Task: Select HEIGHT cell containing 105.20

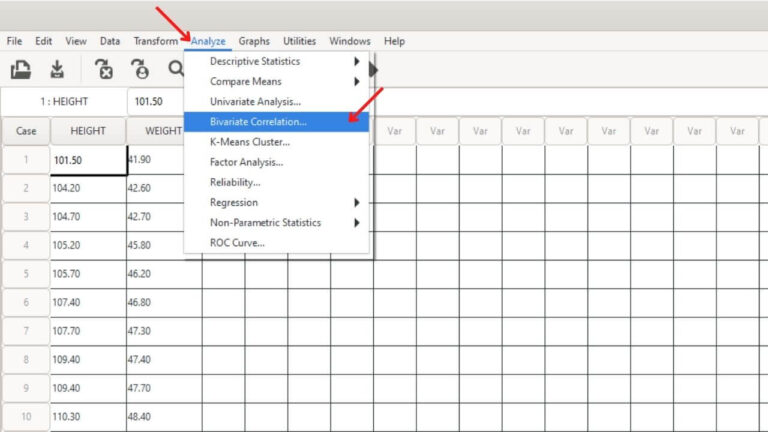Action: (x=88, y=245)
